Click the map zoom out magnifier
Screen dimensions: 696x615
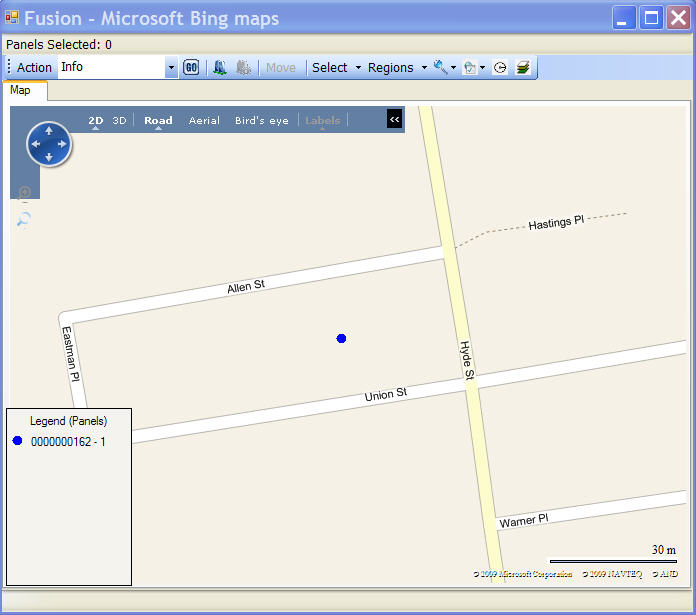pos(24,219)
